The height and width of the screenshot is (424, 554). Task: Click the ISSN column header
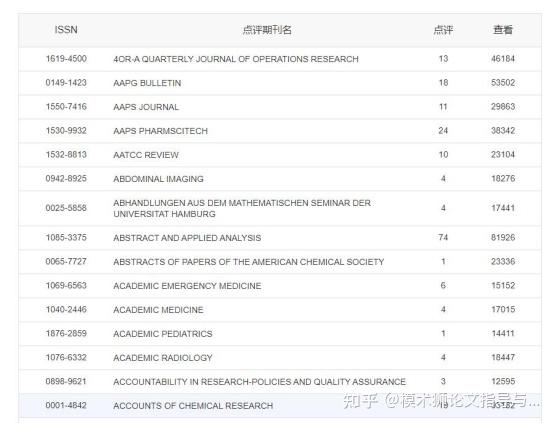point(66,30)
